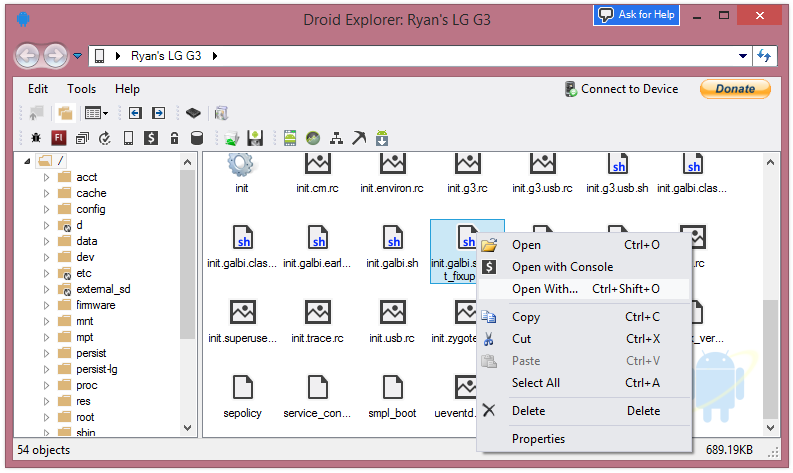Viewport: 793px width, 473px height.
Task: Click the red Flash toolbar icon
Action: point(59,138)
